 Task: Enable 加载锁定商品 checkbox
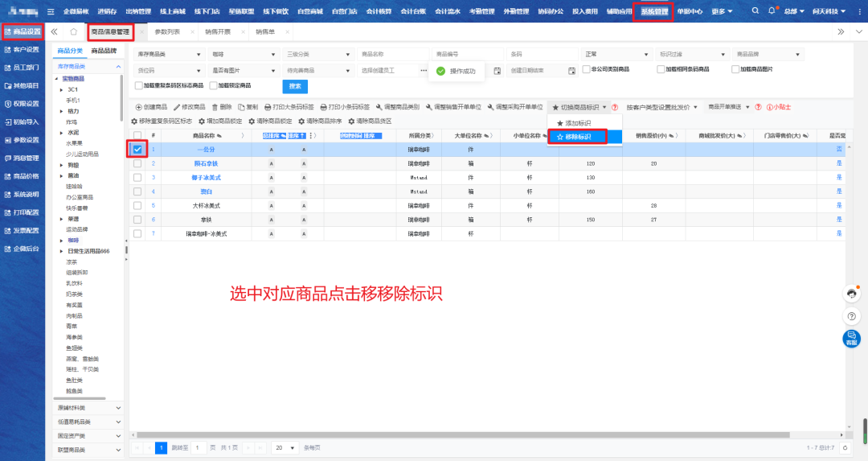click(x=211, y=85)
